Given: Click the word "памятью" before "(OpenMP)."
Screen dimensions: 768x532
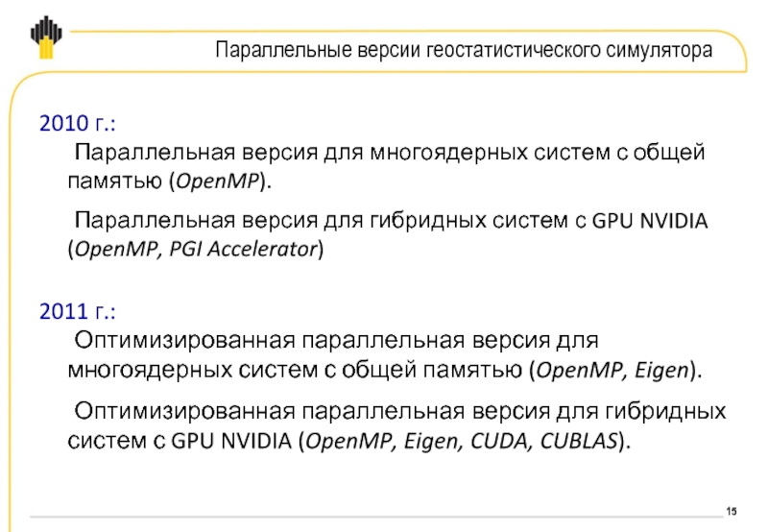Looking at the screenshot, I should (114, 181).
